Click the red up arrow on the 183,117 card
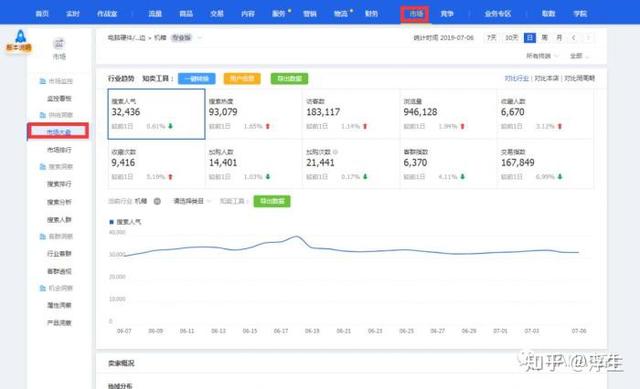The image size is (640, 389). (x=365, y=126)
